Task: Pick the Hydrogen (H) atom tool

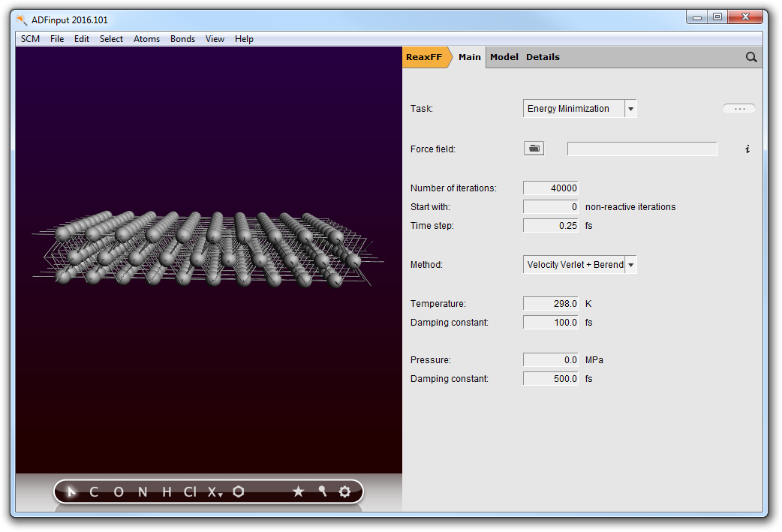Action: tap(167, 492)
